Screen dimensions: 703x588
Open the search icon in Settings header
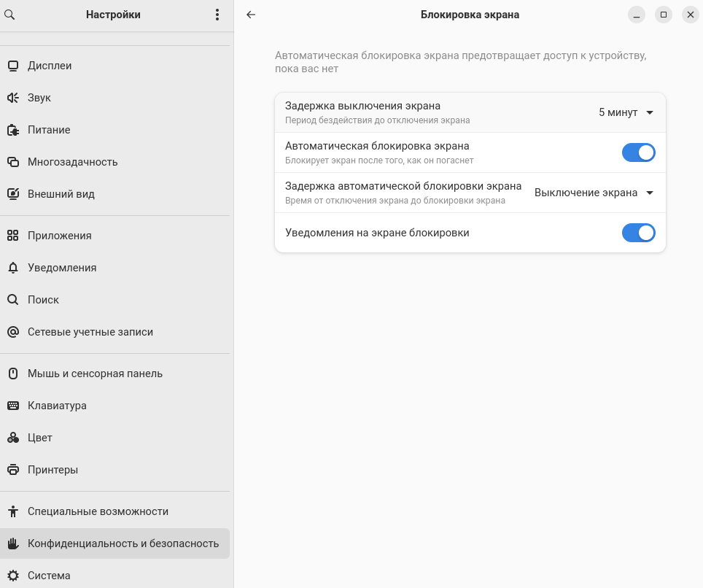(9, 15)
